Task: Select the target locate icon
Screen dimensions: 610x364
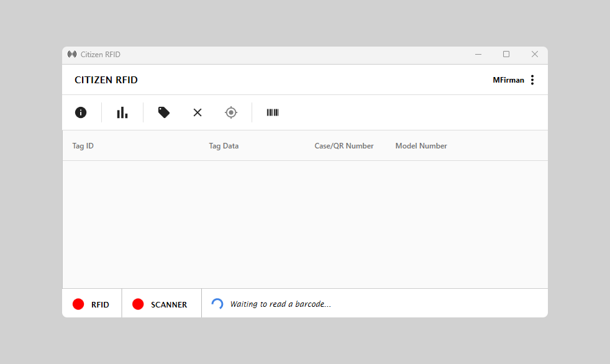Action: pos(231,112)
